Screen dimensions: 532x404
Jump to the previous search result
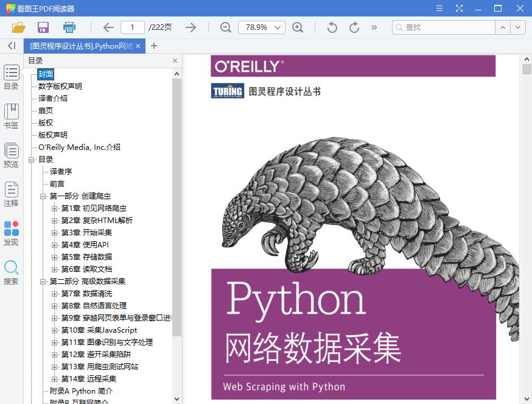point(503,27)
